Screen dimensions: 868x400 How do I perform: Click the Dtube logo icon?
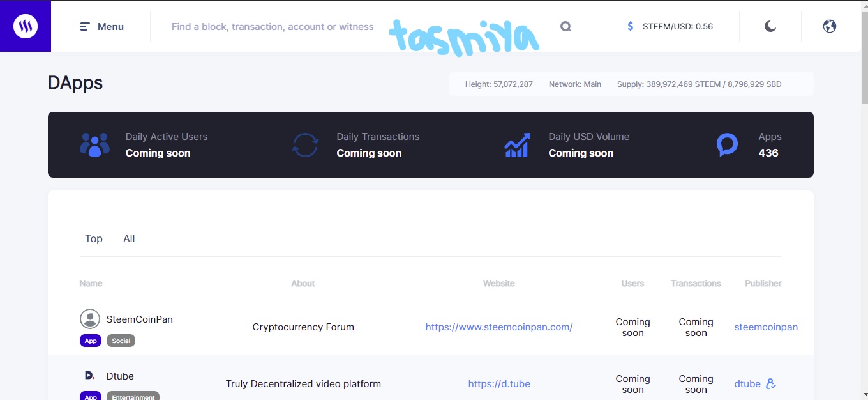[90, 376]
